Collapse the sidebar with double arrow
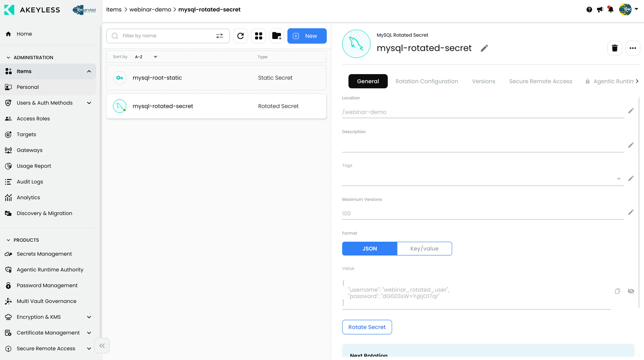This screenshot has width=644, height=360. (x=102, y=346)
